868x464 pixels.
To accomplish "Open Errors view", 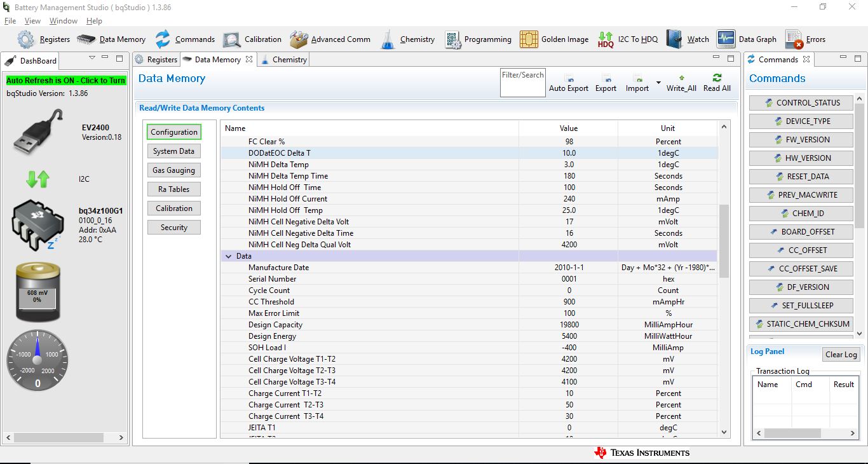I will (805, 39).
